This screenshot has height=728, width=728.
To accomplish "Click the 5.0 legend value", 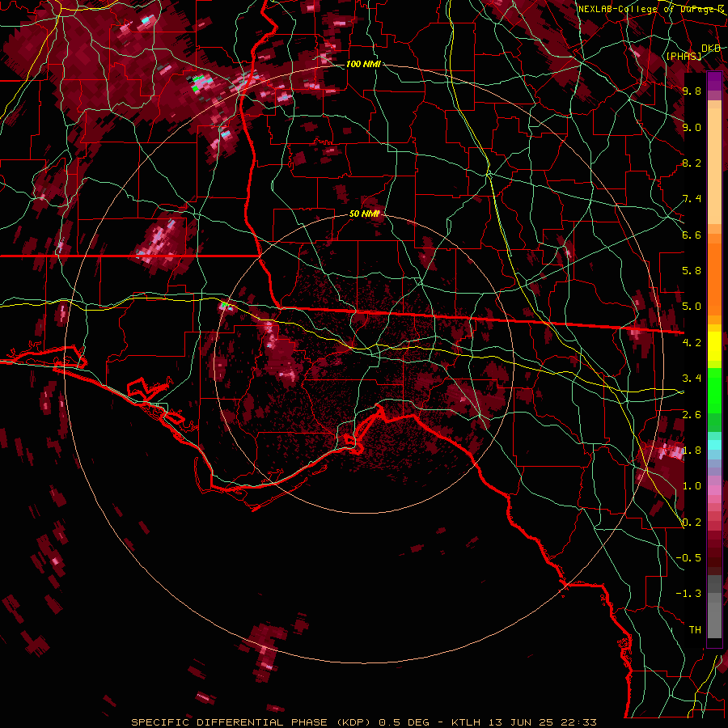I will coord(692,307).
